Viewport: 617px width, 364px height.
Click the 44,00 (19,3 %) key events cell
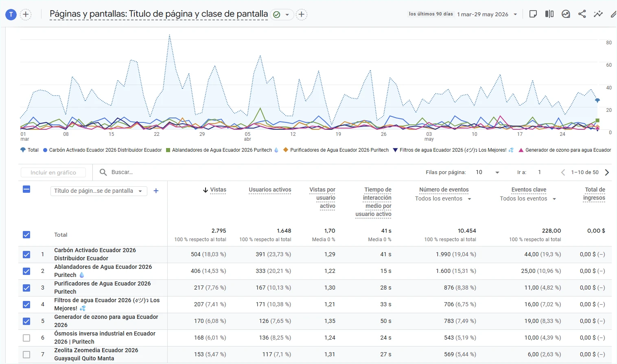pyautogui.click(x=543, y=254)
